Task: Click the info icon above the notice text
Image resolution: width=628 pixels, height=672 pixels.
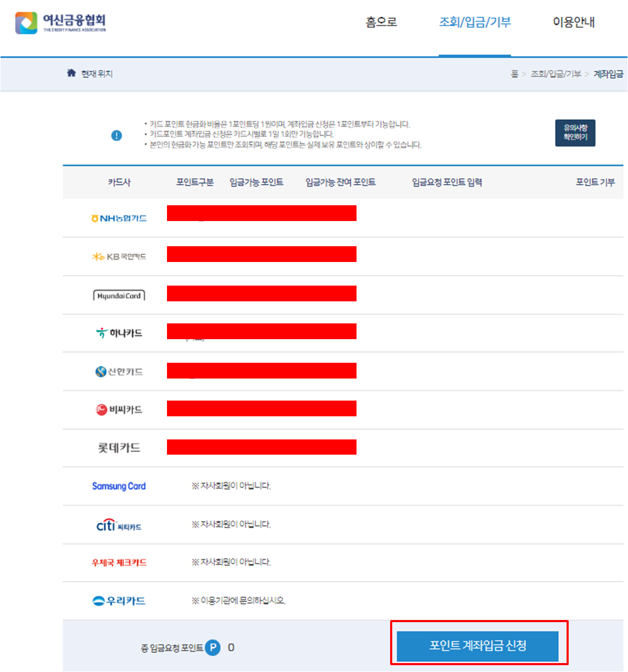Action: (117, 135)
